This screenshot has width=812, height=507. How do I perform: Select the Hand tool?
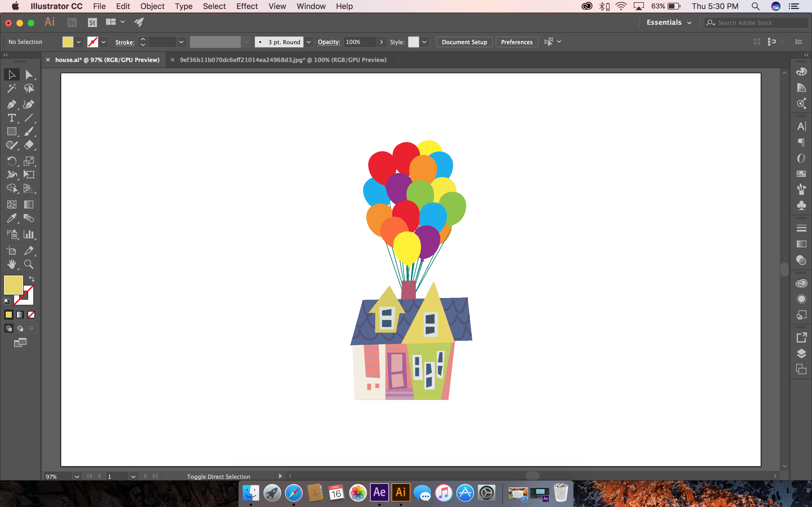12,264
